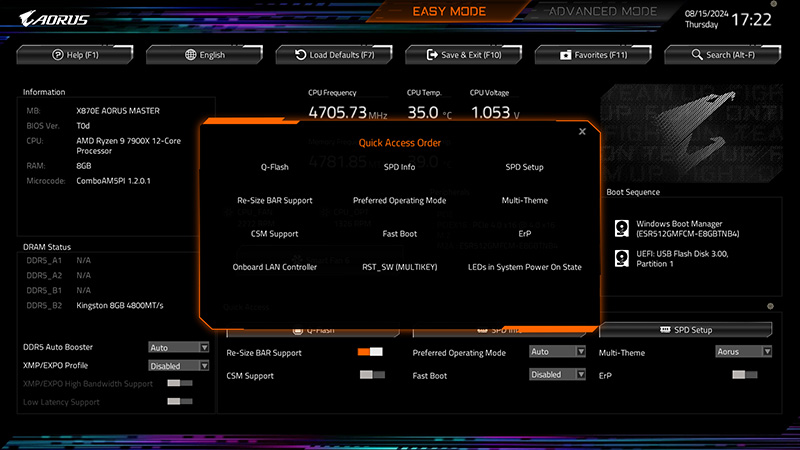Toggle the CSM Support switch
This screenshot has width=800, height=450.
pos(371,375)
